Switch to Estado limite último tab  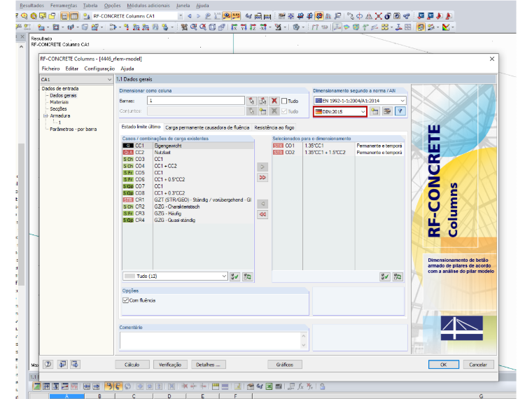coord(141,127)
